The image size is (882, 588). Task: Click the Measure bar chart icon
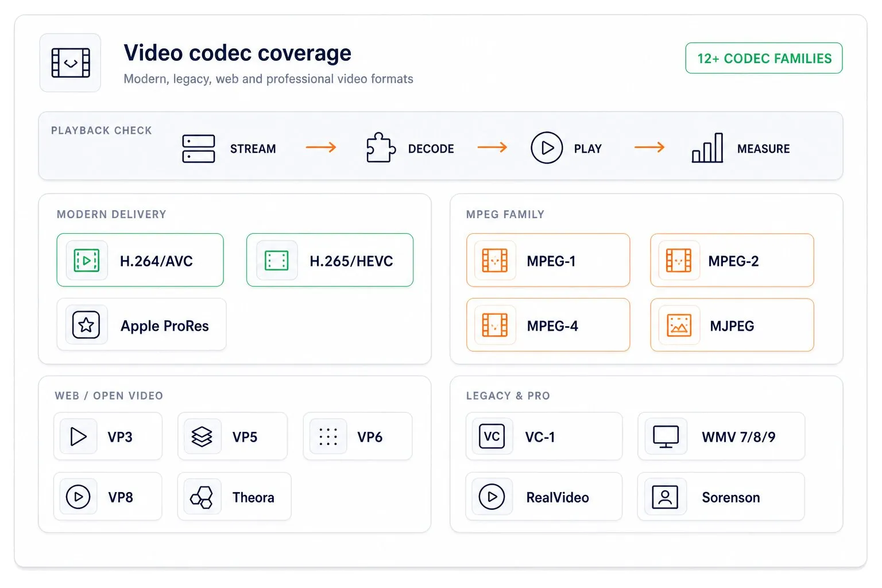(707, 148)
